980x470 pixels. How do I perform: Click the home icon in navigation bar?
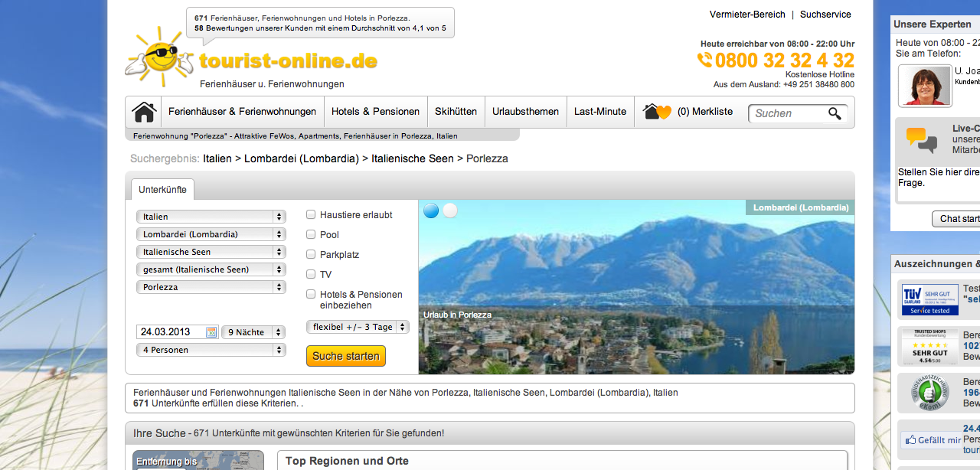[x=144, y=112]
